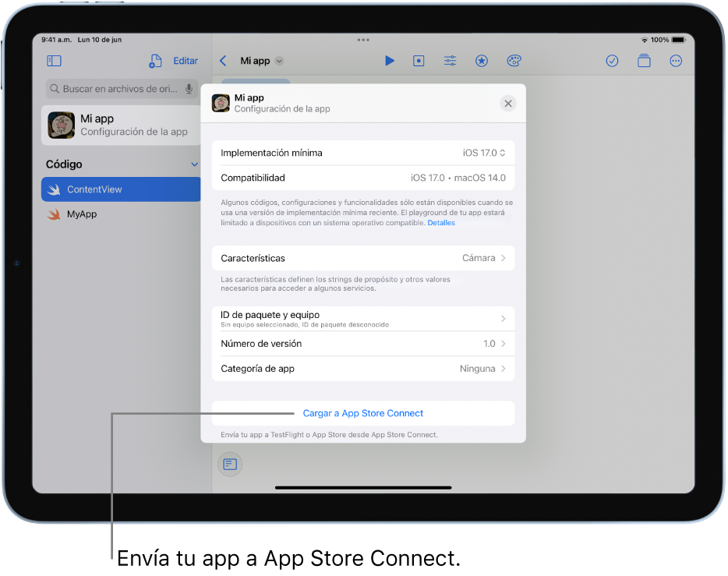Tap the battery status indicator
The height and width of the screenshot is (576, 728).
coord(678,40)
